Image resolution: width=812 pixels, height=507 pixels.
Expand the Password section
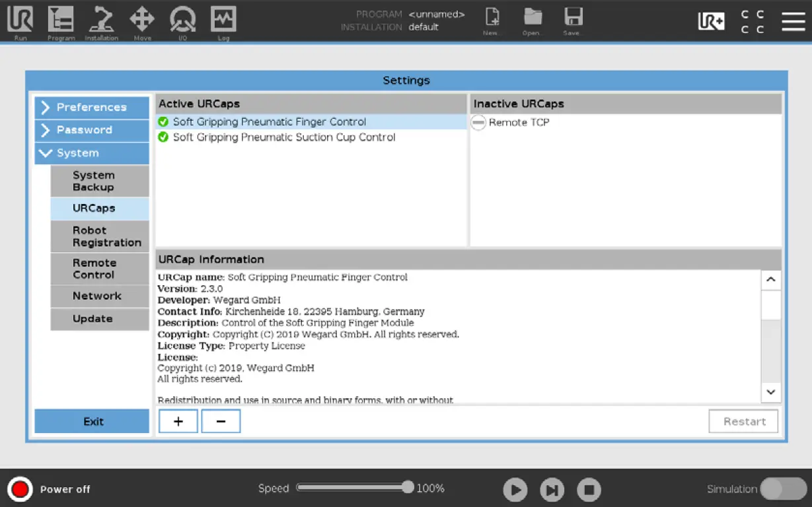click(x=92, y=130)
